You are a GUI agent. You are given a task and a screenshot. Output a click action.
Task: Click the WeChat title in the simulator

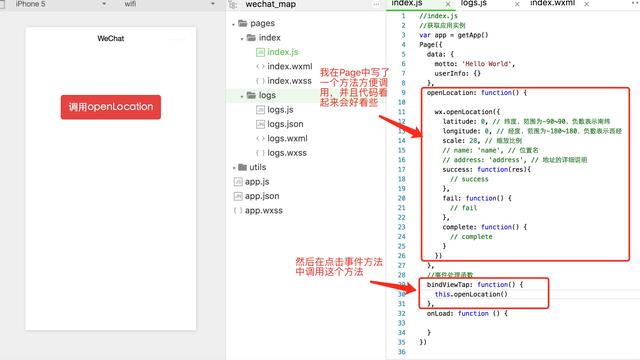tap(111, 38)
